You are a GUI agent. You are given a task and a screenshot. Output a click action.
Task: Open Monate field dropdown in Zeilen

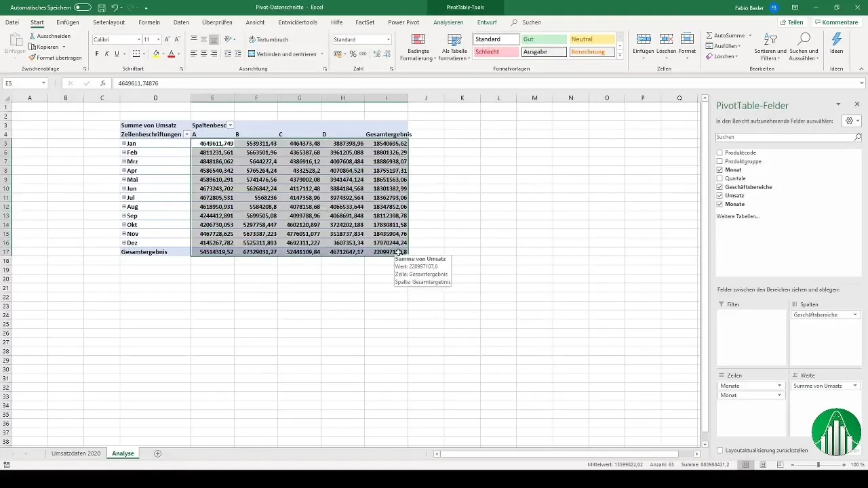(x=779, y=386)
